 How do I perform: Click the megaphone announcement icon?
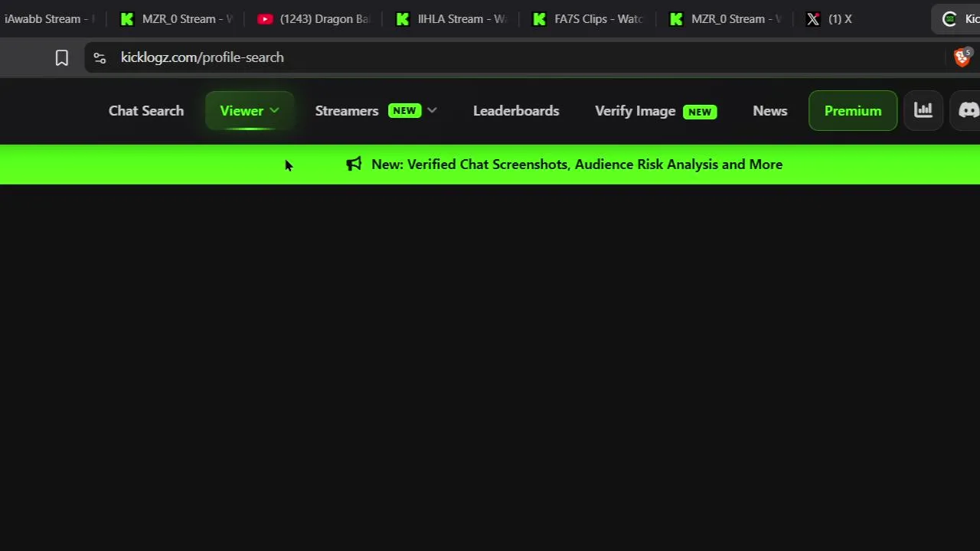(x=354, y=164)
